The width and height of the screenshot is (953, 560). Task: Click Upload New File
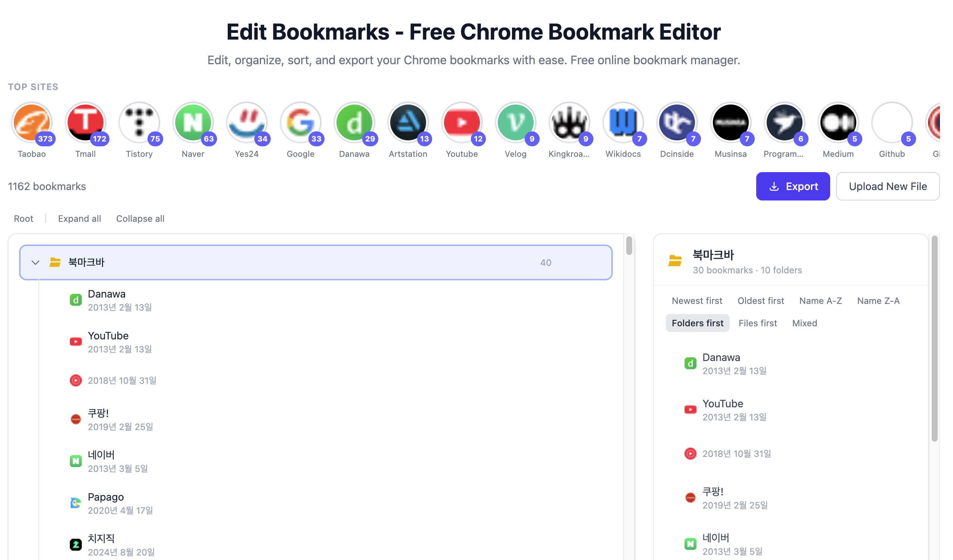pyautogui.click(x=888, y=186)
